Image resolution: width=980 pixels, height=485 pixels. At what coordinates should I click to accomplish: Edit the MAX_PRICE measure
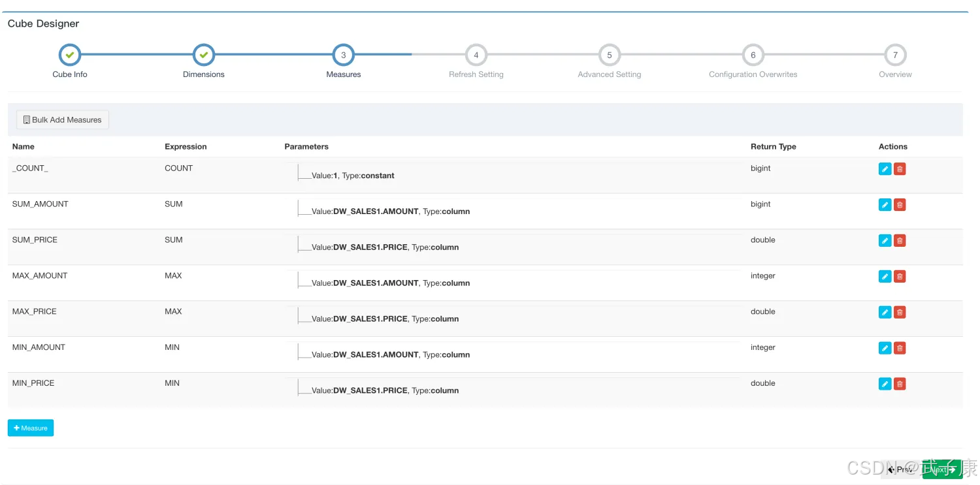pos(885,313)
